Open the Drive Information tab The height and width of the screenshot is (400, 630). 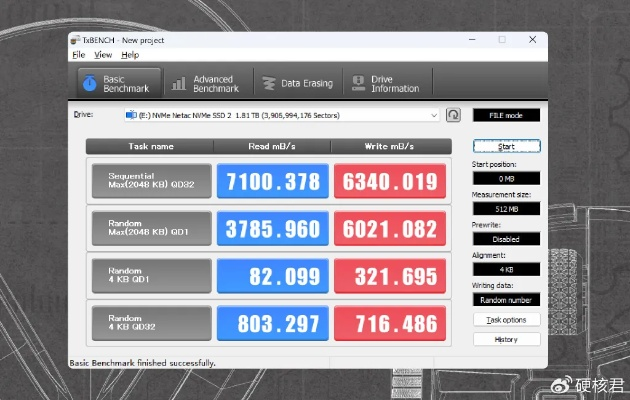coord(383,84)
